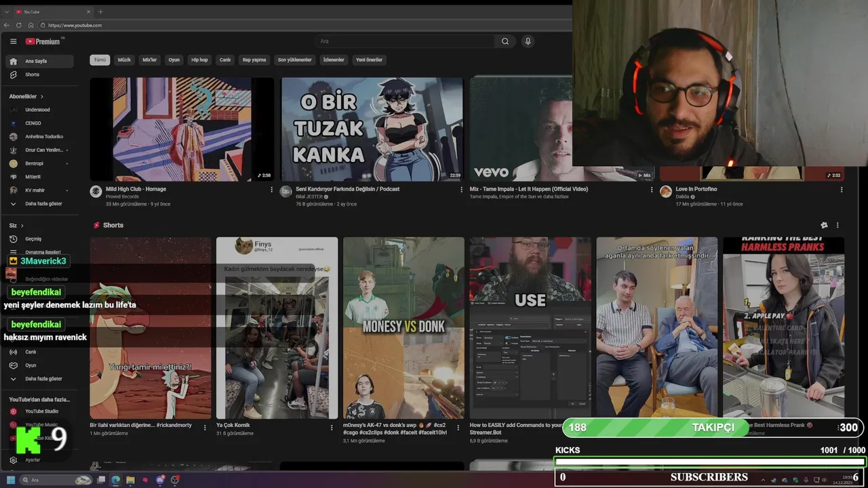The width and height of the screenshot is (868, 488).
Task: Select the Canlı filter chip
Action: (x=225, y=60)
